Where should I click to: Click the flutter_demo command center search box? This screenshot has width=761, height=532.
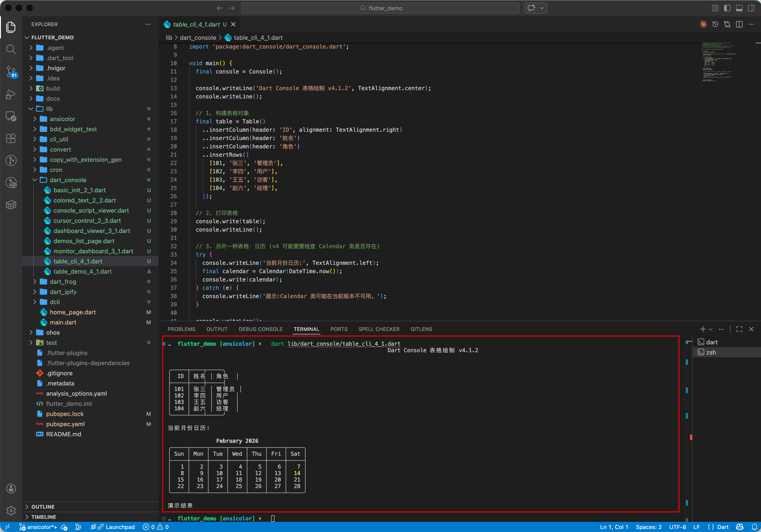click(380, 8)
